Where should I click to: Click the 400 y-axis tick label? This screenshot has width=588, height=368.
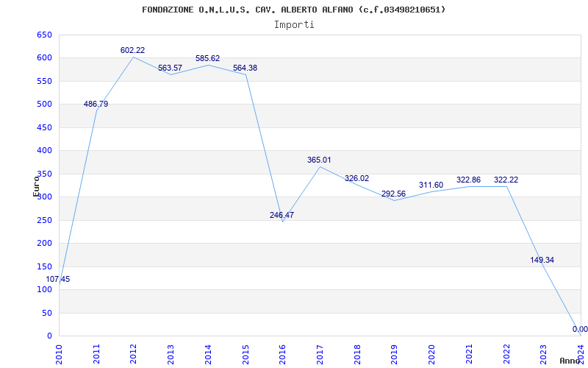44,151
